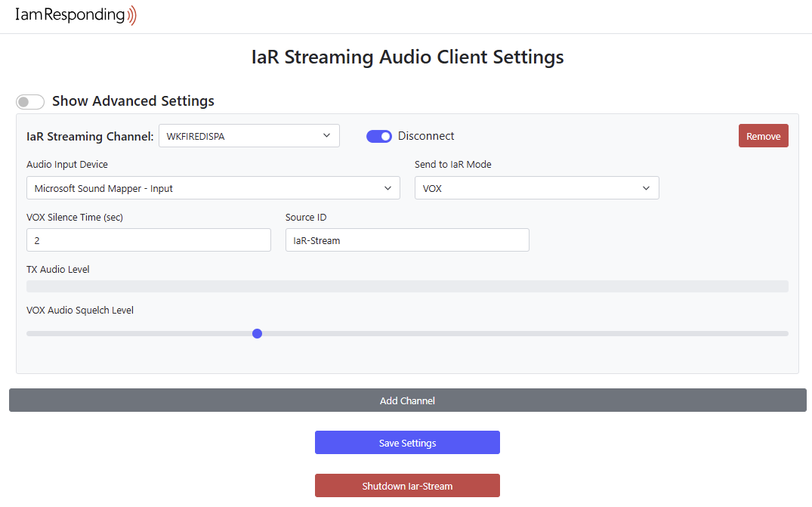
Task: Toggle Show Advanced Settings switch
Action: (30, 101)
